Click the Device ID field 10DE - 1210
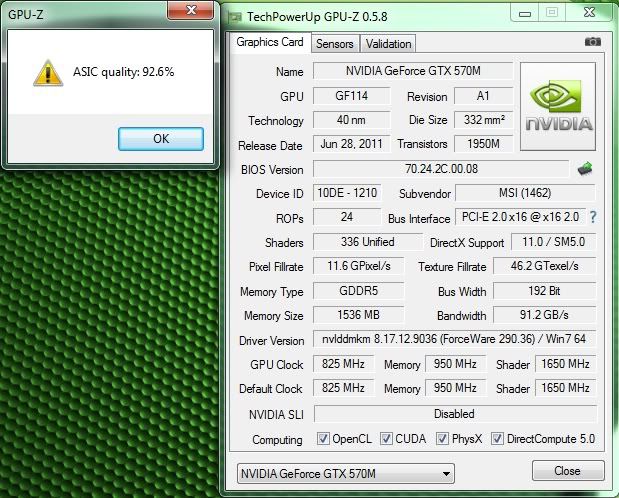 pyautogui.click(x=347, y=193)
